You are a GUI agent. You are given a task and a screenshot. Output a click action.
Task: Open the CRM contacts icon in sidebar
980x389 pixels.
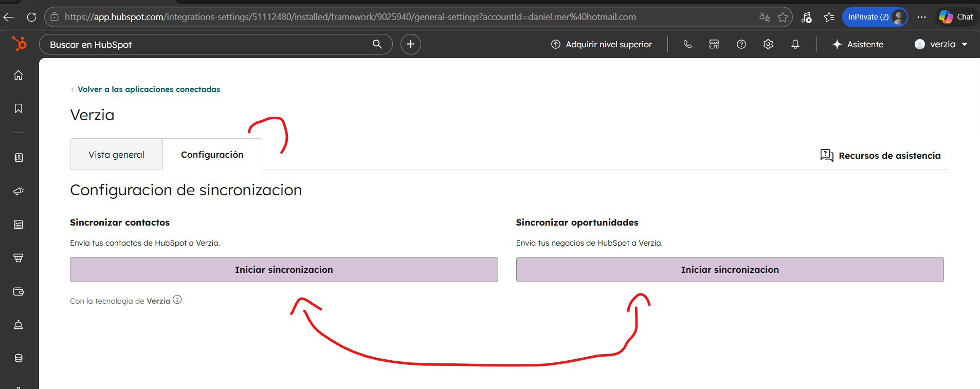[x=19, y=158]
